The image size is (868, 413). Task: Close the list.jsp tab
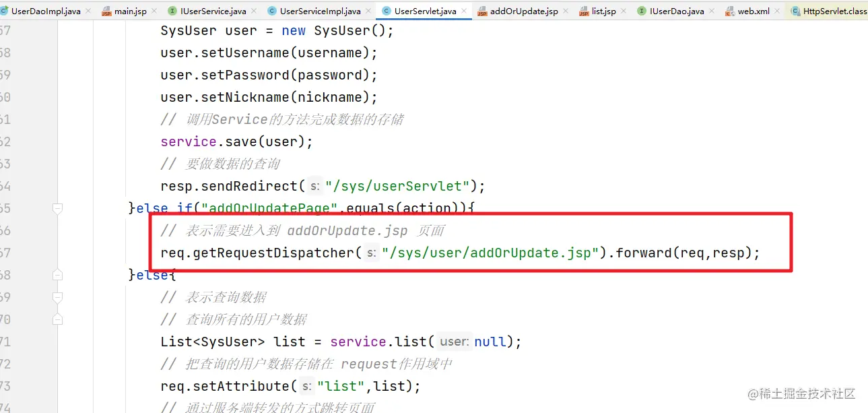tap(623, 11)
